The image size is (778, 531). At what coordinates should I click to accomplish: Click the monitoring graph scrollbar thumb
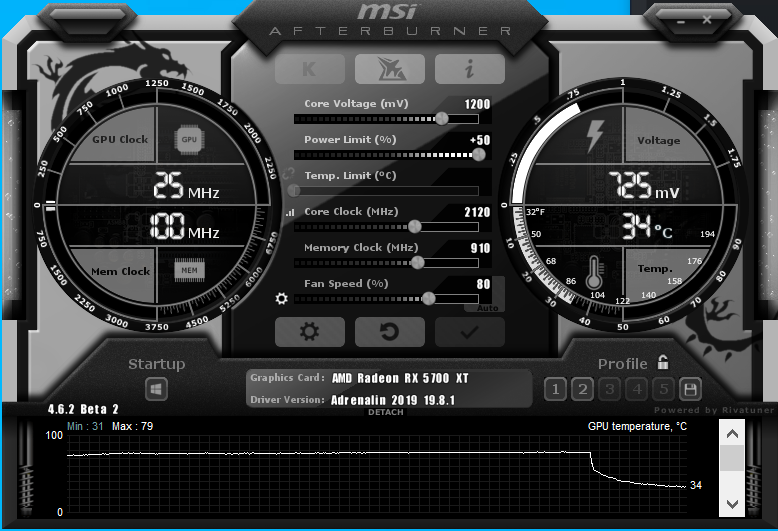click(732, 458)
